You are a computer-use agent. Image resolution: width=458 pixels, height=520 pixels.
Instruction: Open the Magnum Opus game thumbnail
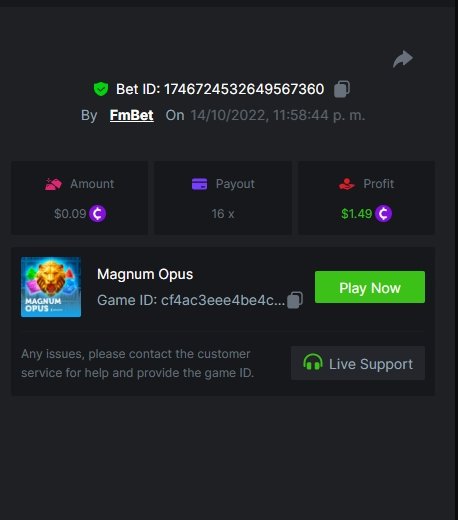51,287
